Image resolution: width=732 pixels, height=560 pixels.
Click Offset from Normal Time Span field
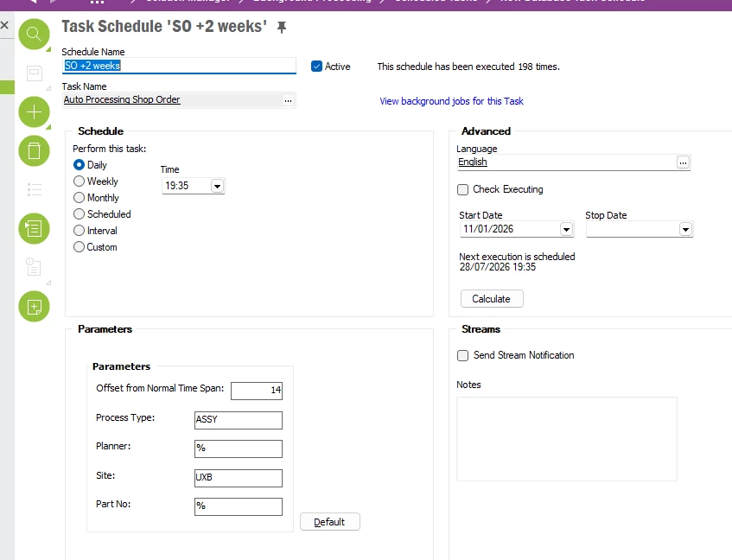(257, 391)
